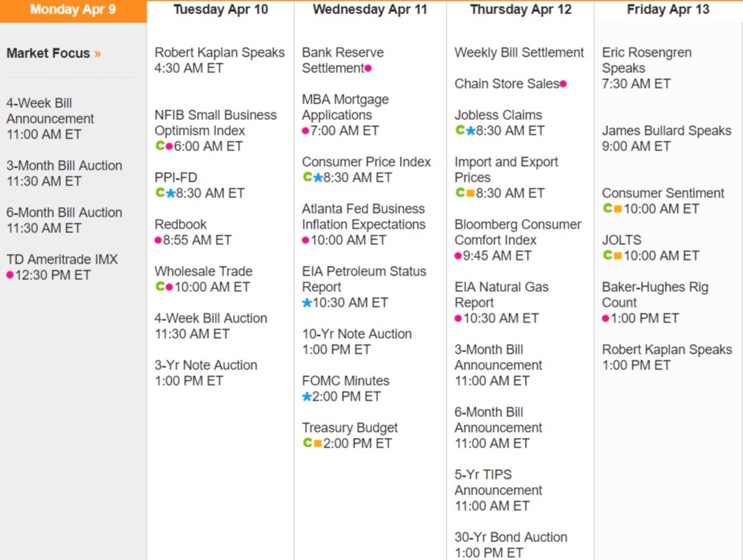Click the blue star icon beside FOMC Minutes
The image size is (743, 560).
307,397
